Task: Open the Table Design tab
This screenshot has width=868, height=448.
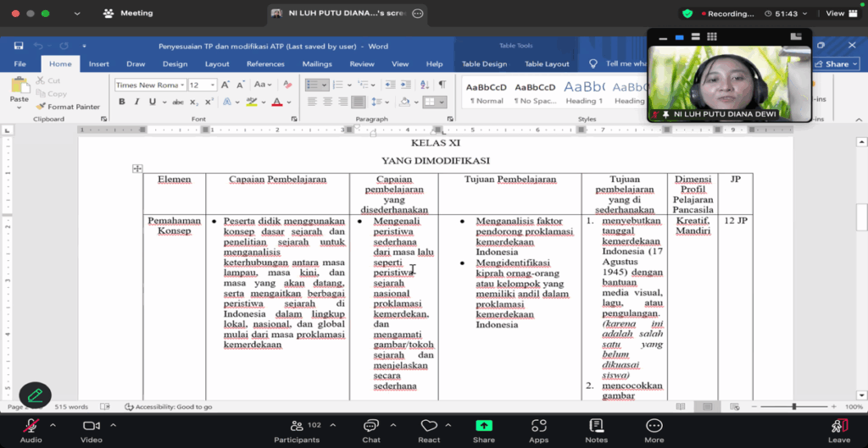Action: (x=484, y=64)
